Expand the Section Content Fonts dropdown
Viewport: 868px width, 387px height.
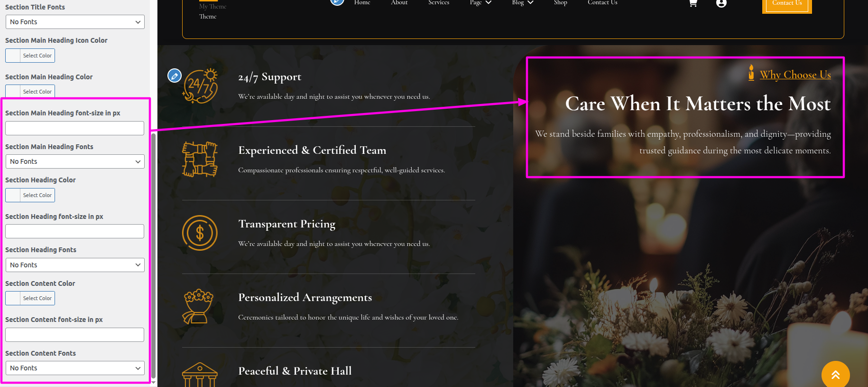pos(75,368)
